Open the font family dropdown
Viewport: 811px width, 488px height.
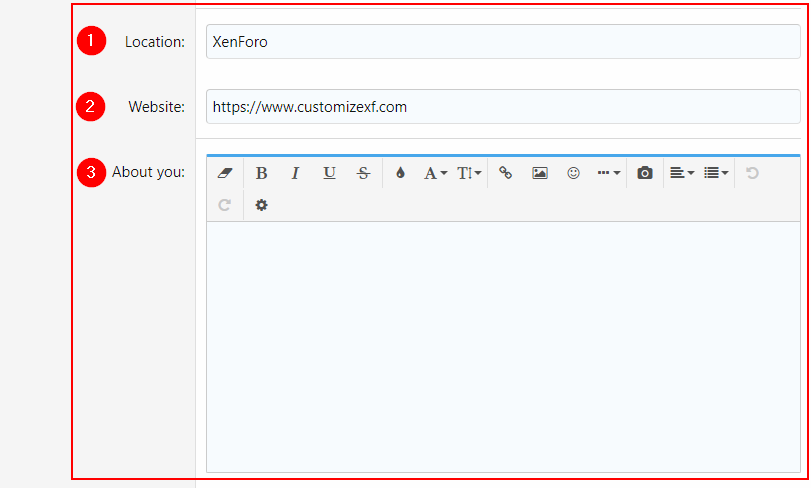pos(435,173)
